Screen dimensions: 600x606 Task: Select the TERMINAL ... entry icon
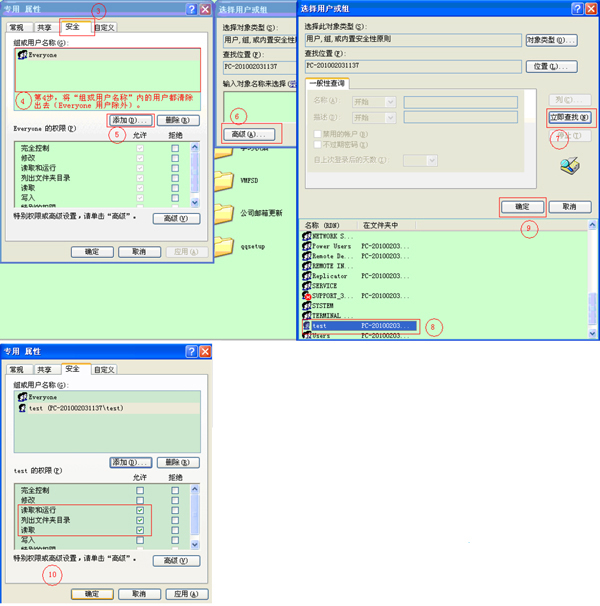click(x=307, y=315)
